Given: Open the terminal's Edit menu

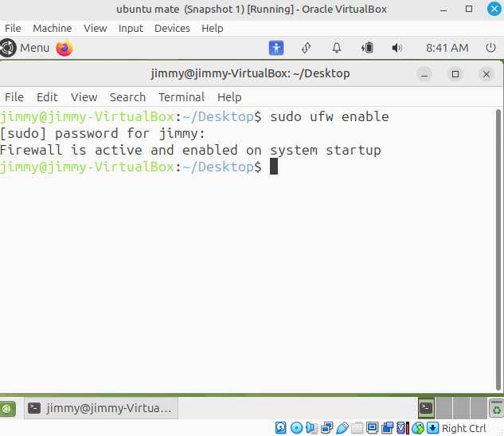Looking at the screenshot, I should point(47,97).
